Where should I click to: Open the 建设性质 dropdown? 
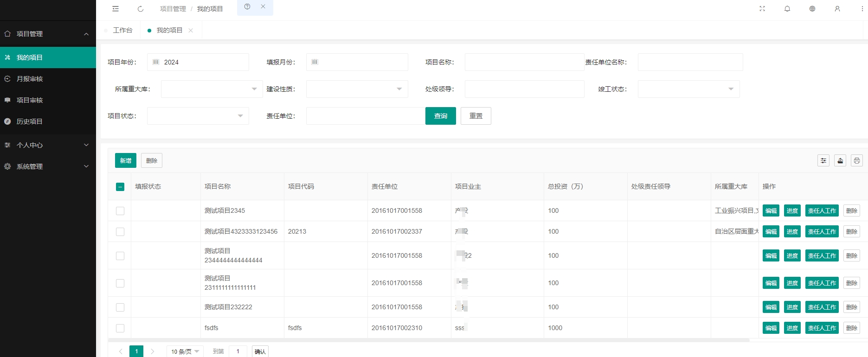click(357, 89)
